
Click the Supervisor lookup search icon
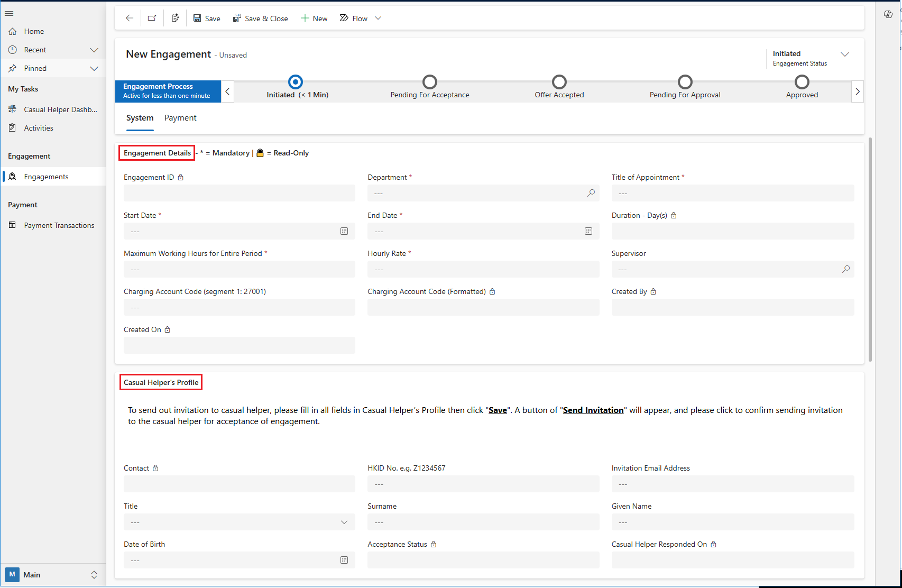[845, 269]
